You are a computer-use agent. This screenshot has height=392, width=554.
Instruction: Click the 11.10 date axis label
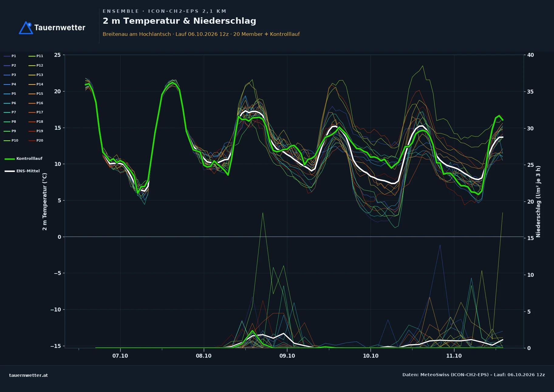coord(454,356)
